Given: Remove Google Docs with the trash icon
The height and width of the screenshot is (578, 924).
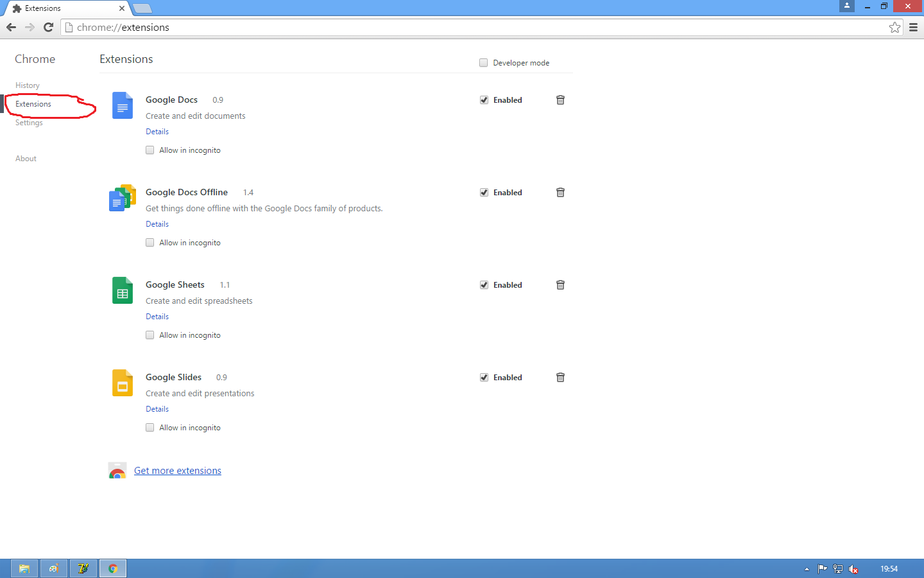Looking at the screenshot, I should (560, 100).
